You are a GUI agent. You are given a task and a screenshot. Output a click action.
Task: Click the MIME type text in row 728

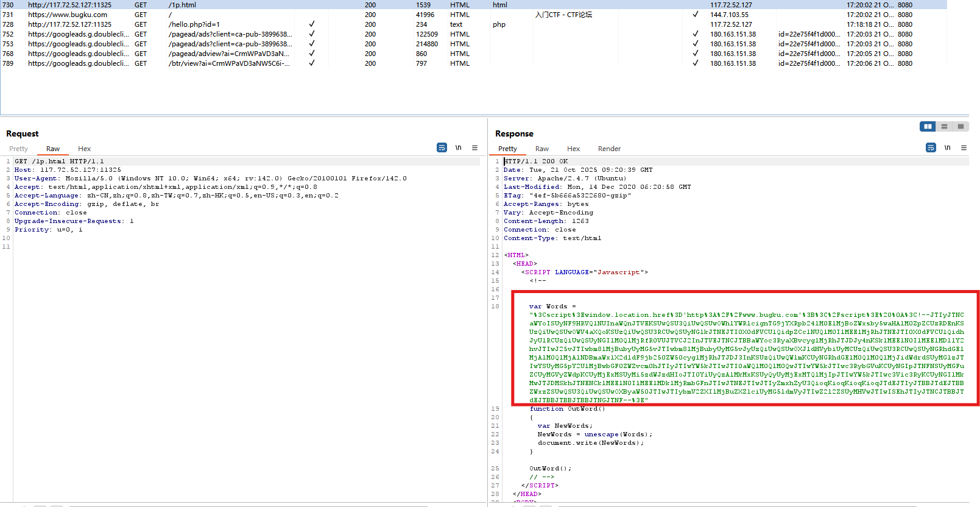(x=456, y=24)
